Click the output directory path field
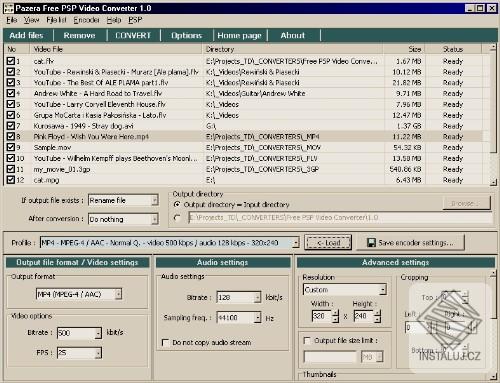Image resolution: width=500 pixels, height=383 pixels. 340,218
